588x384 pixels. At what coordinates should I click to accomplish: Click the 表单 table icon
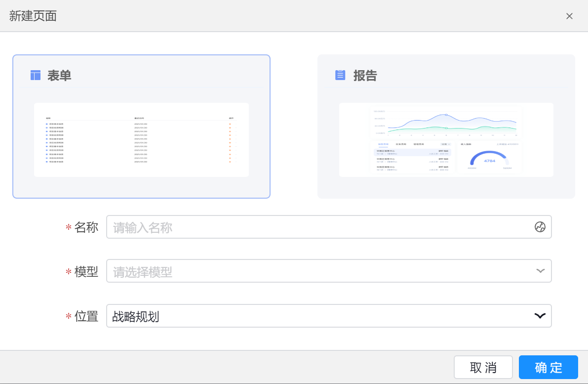coord(36,75)
